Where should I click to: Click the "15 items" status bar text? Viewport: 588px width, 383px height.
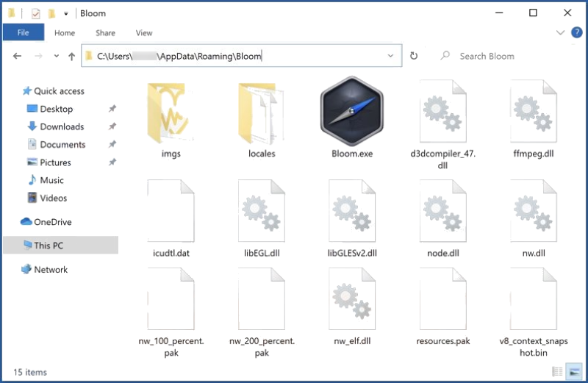30,373
